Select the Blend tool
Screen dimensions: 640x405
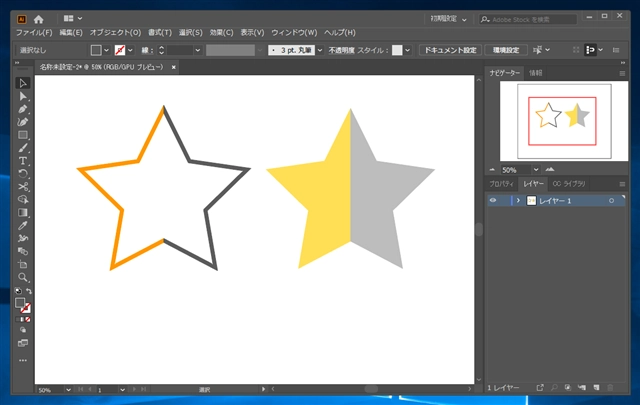(23, 251)
